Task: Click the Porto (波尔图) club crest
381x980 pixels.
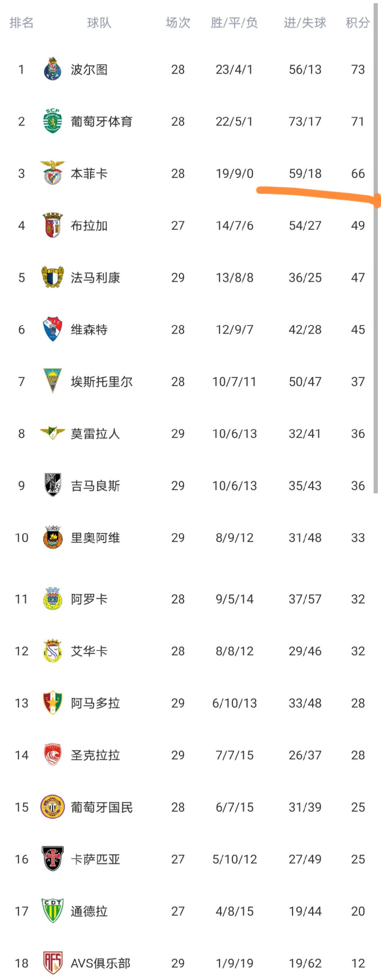Action: pyautogui.click(x=52, y=69)
